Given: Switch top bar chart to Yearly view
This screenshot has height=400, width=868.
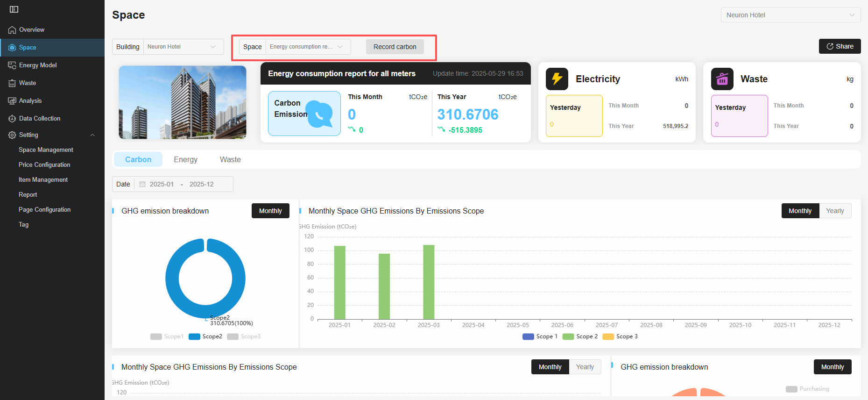Looking at the screenshot, I should point(834,211).
